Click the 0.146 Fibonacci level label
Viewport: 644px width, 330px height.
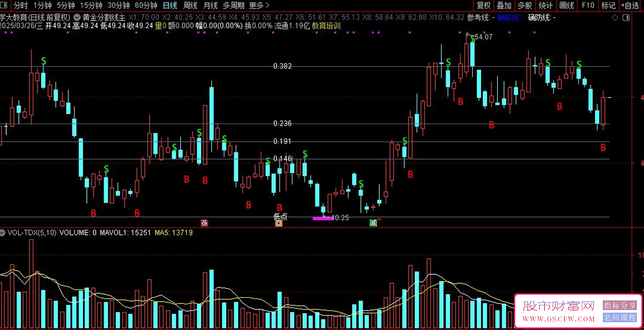click(283, 159)
